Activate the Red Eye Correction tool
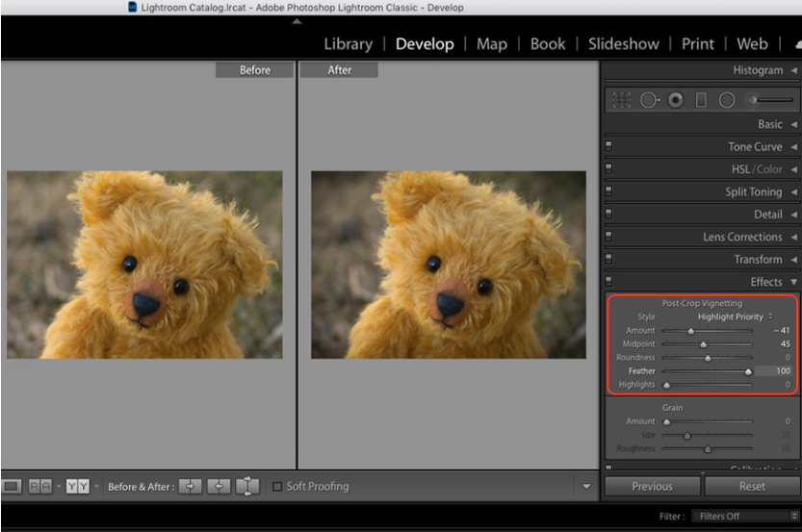Viewport: 802px width, 532px height. click(675, 100)
